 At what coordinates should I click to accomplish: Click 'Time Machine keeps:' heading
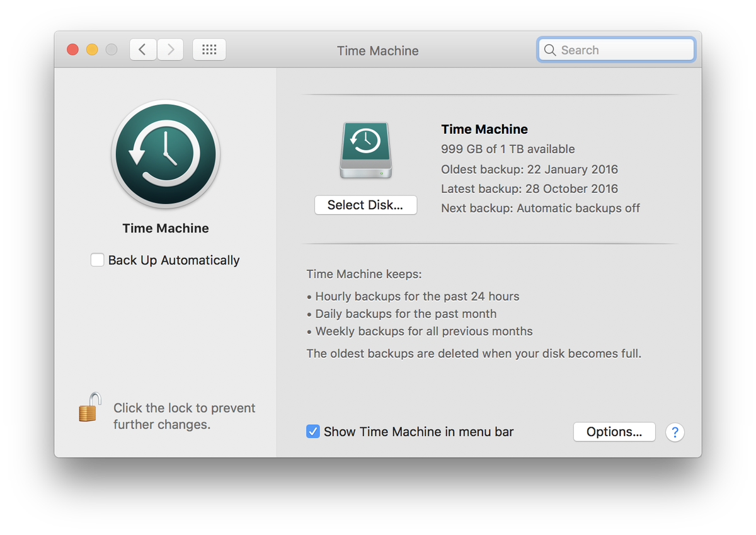click(364, 275)
